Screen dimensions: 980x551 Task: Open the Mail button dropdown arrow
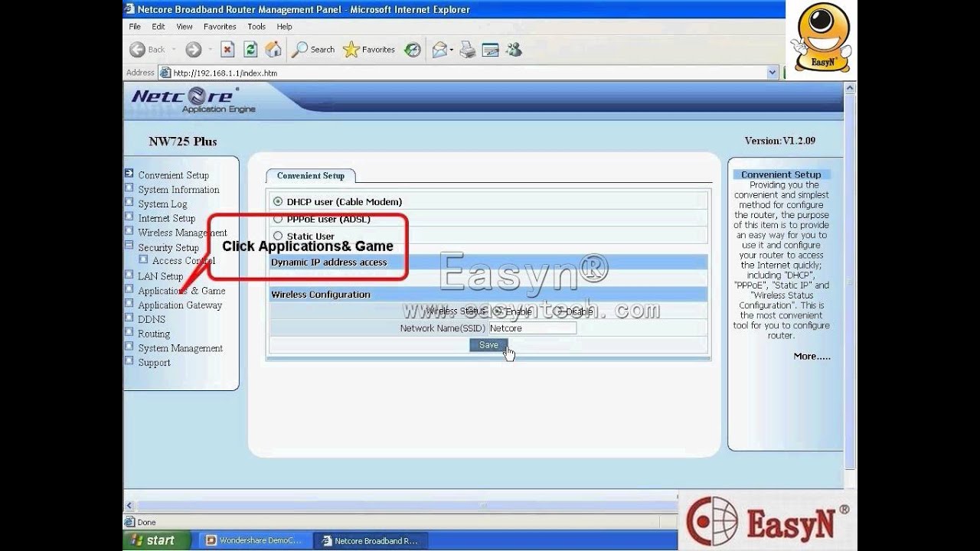(452, 50)
